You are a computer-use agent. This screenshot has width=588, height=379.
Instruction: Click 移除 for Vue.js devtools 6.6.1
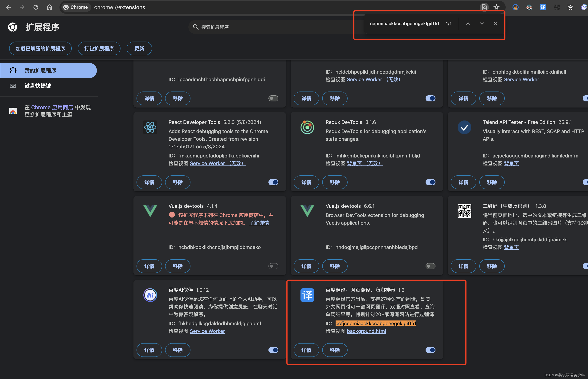(x=335, y=266)
